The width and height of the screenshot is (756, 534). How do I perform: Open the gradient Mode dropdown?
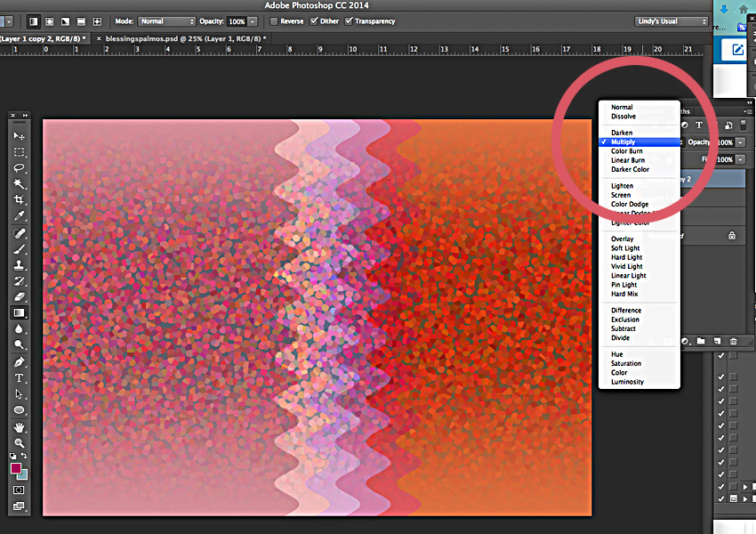[x=166, y=21]
